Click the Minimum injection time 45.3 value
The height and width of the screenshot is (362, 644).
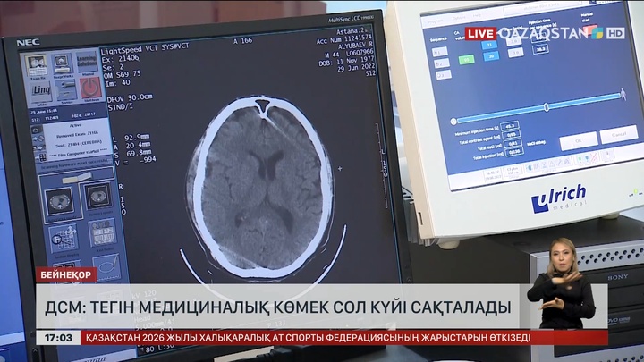pos(510,126)
